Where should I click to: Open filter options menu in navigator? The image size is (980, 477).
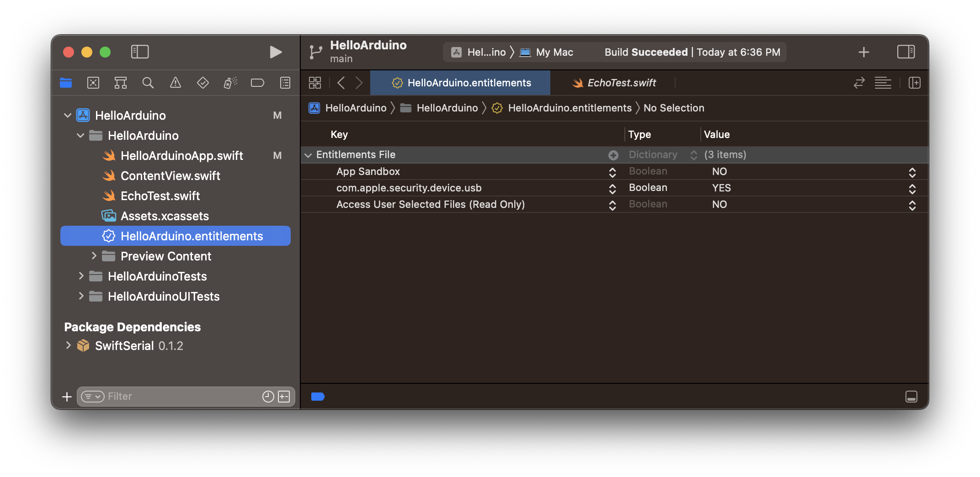pos(93,397)
